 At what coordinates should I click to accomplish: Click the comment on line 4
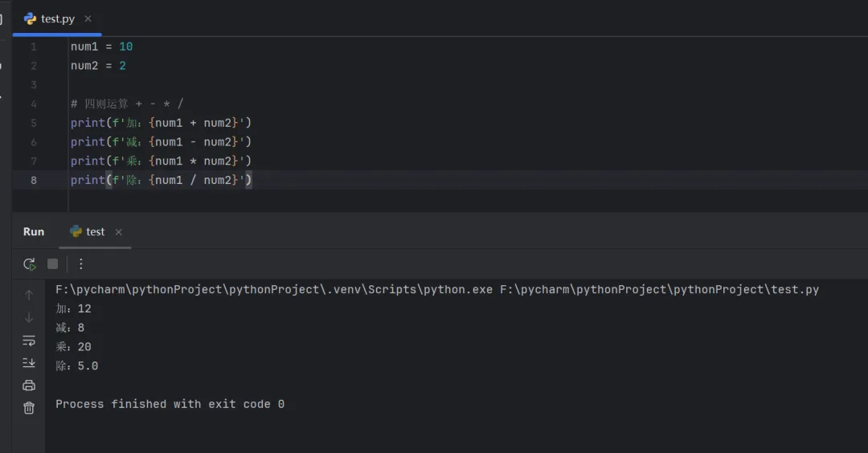pos(127,104)
